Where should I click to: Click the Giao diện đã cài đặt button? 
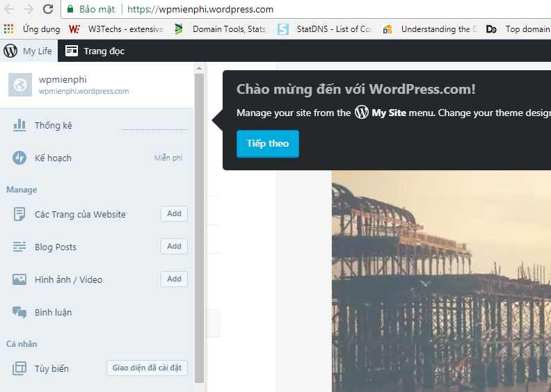click(x=147, y=368)
